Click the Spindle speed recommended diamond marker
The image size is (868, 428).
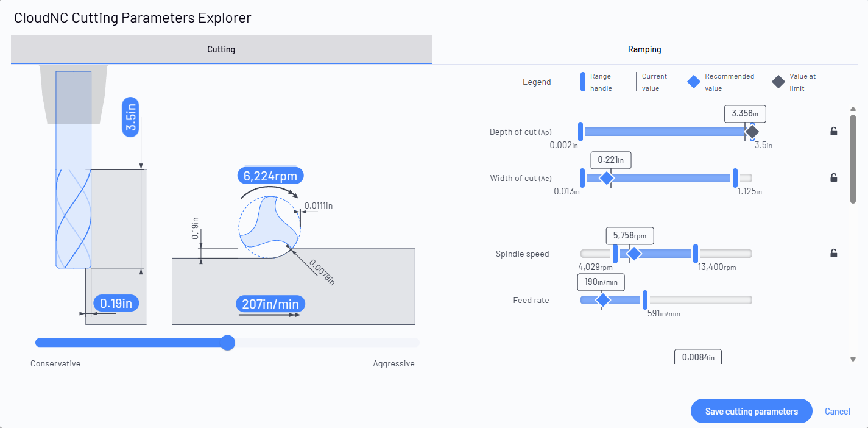(634, 254)
